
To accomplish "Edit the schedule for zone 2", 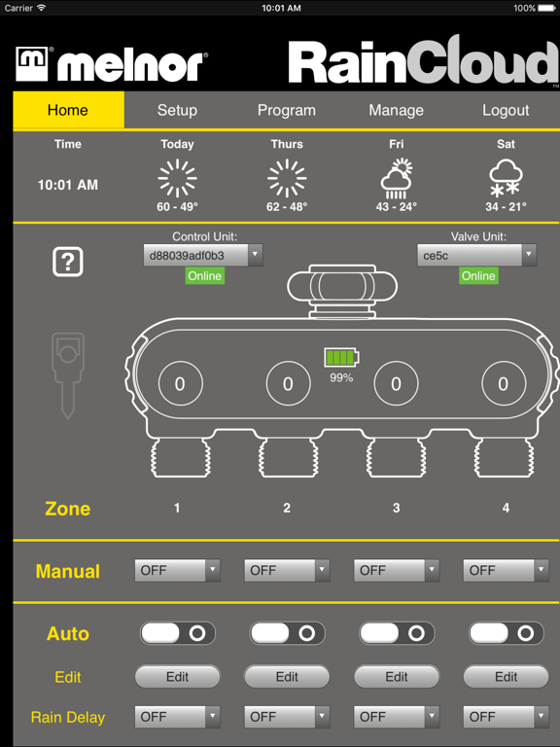I will 287,677.
